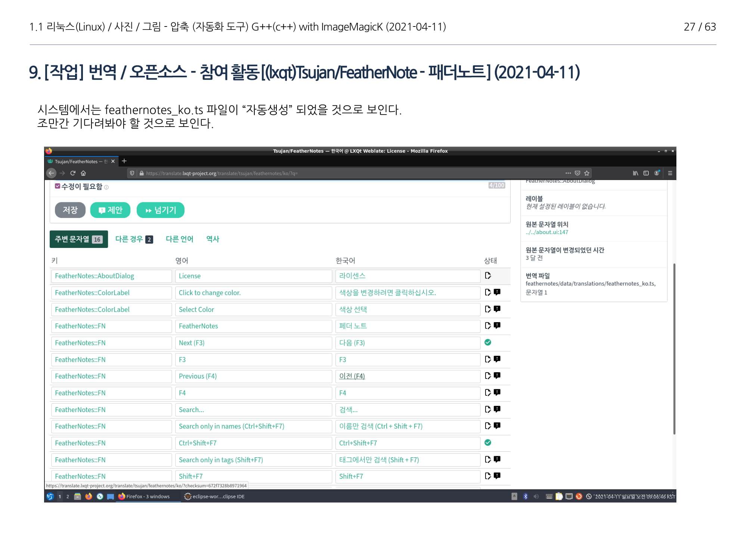Go to Firefox home page icon
This screenshot has width=747, height=560.
(83, 173)
